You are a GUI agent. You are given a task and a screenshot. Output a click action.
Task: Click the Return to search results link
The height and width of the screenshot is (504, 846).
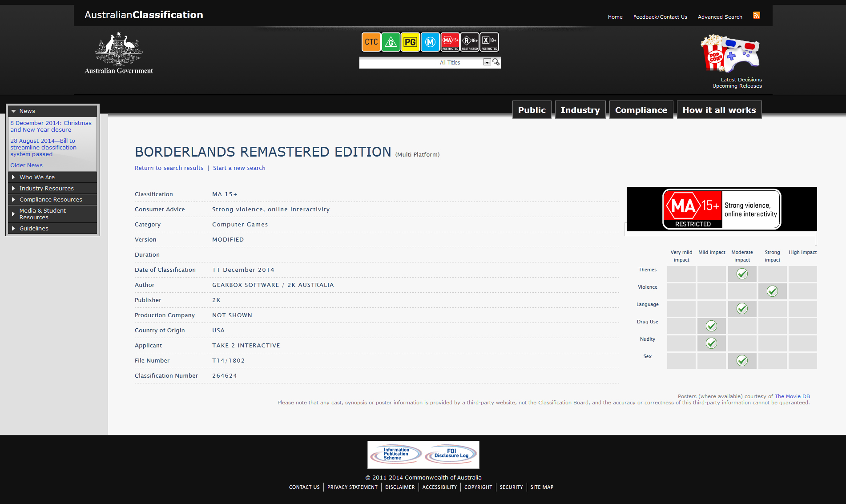169,168
